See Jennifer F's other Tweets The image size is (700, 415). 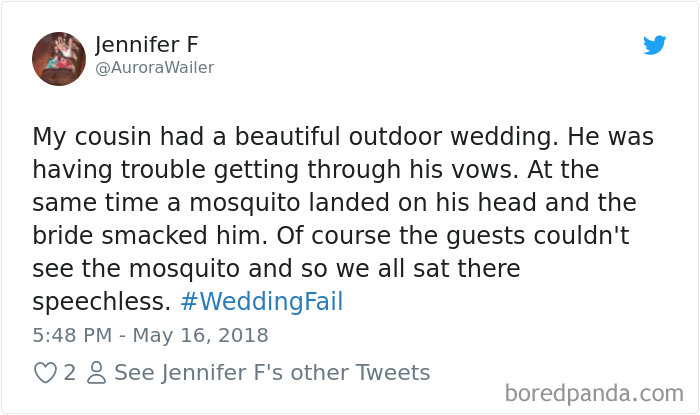point(272,373)
